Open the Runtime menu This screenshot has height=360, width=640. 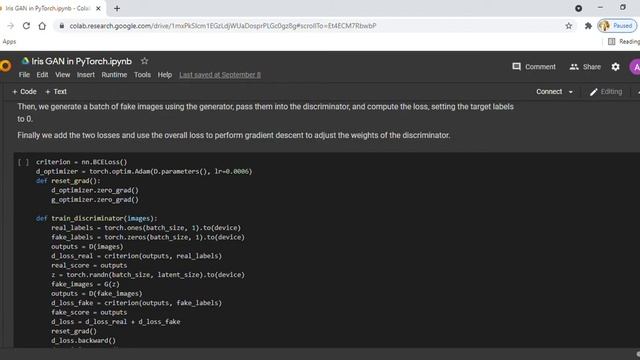click(x=114, y=75)
